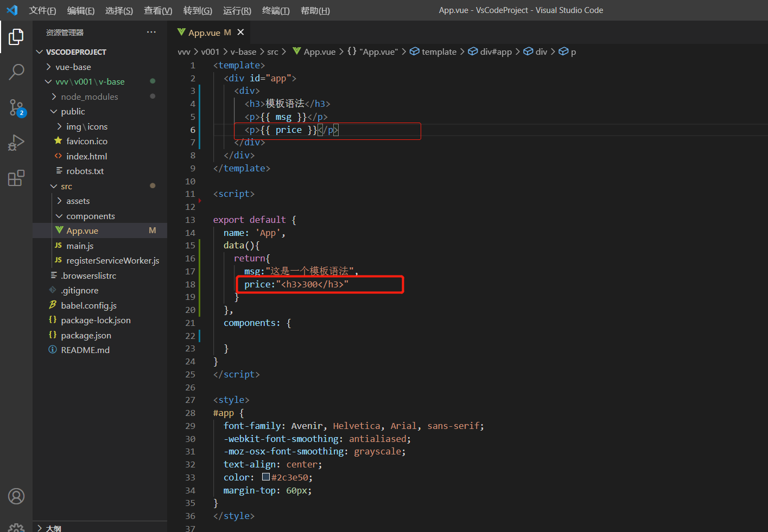Open the Run and Debug view
This screenshot has height=532, width=768.
(16, 143)
